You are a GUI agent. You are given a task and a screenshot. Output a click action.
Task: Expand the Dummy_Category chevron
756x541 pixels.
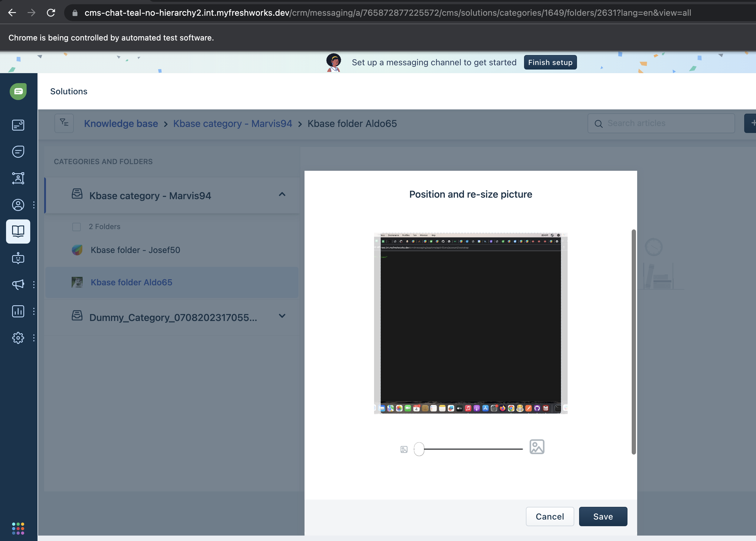point(282,316)
